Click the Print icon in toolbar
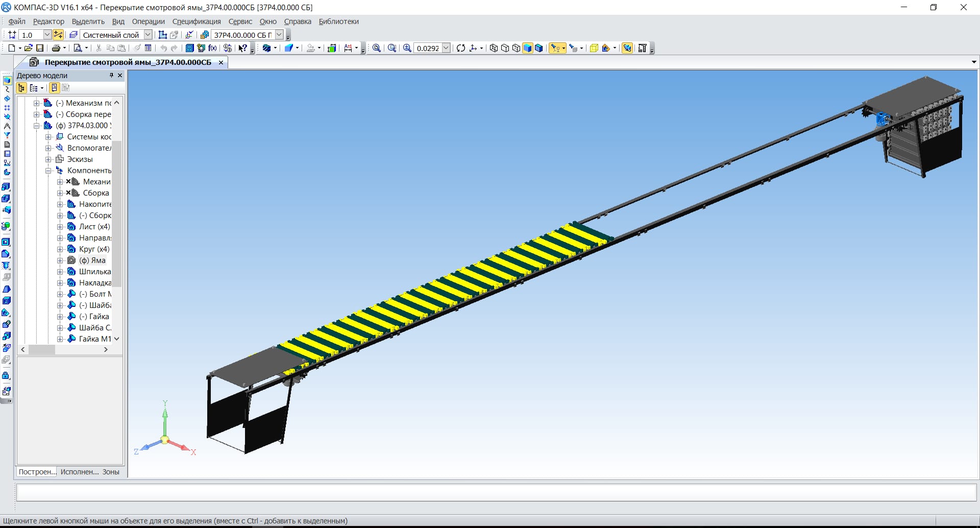The width and height of the screenshot is (980, 528). [56, 48]
